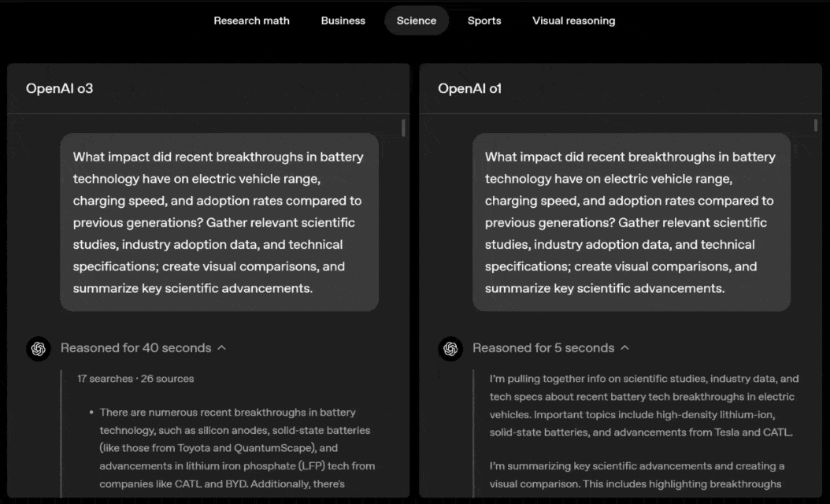Click the "17 searches · 26 sources" label
Image resolution: width=830 pixels, height=504 pixels.
[135, 379]
